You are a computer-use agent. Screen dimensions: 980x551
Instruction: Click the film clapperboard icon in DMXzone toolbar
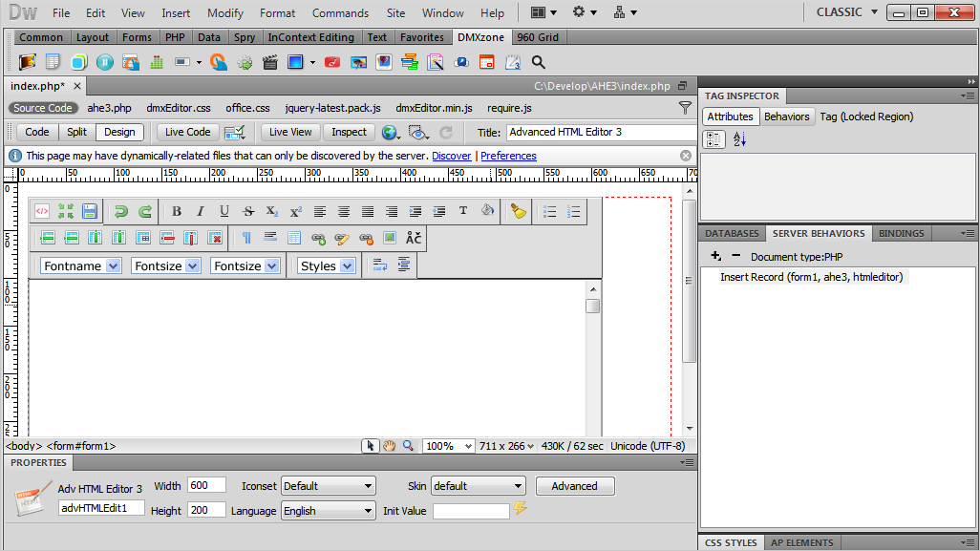270,62
